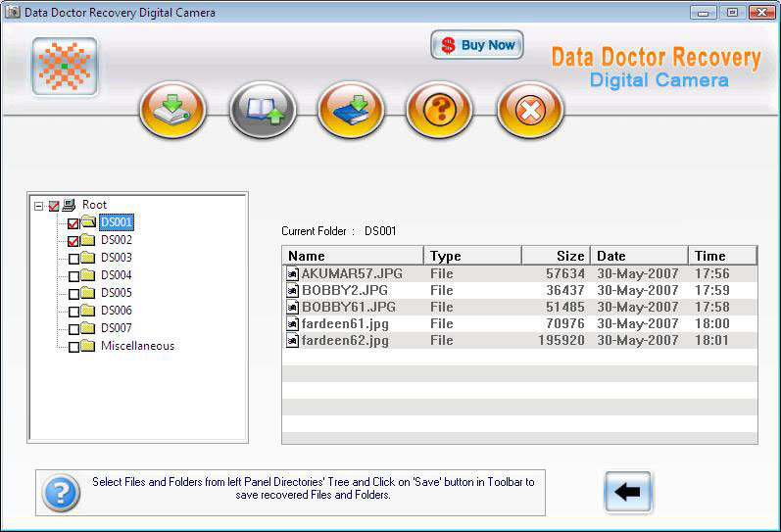The image size is (781, 532).
Task: Uncheck the DS001 folder checkbox
Action: click(x=73, y=223)
